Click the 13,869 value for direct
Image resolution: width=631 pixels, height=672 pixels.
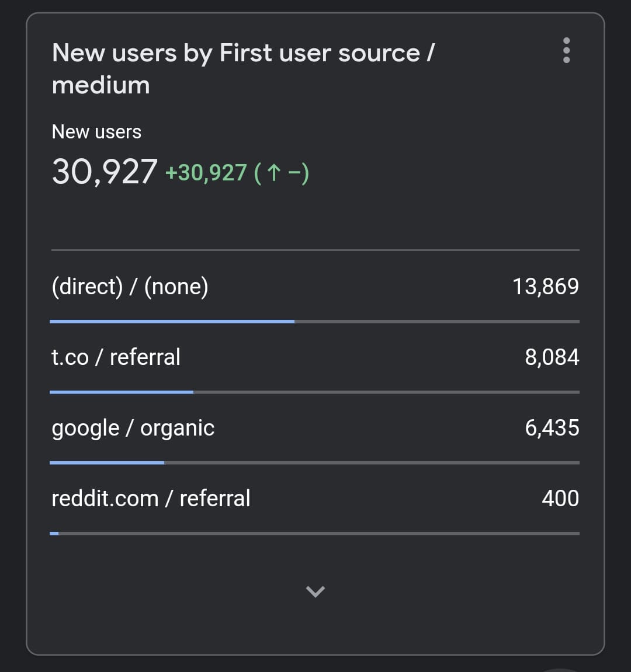pos(546,287)
